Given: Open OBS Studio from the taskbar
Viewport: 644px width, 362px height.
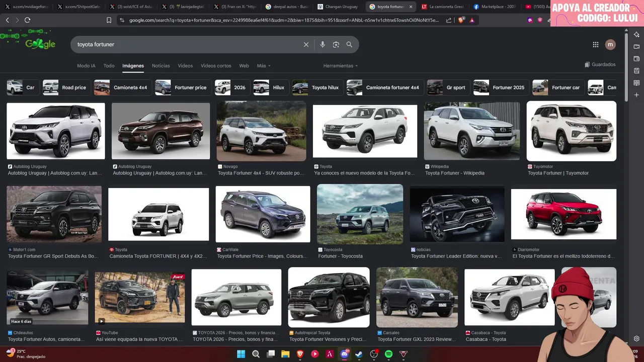Looking at the screenshot, I should point(374,354).
